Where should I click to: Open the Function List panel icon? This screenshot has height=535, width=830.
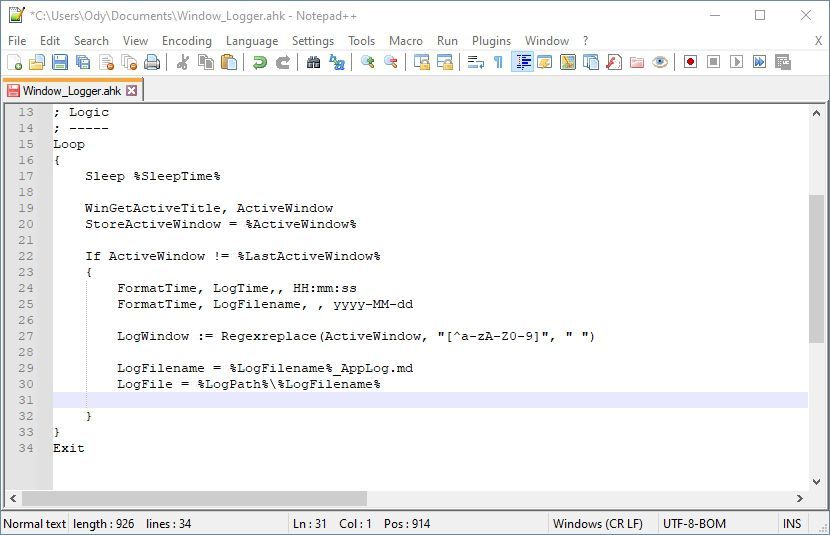pyautogui.click(x=614, y=62)
